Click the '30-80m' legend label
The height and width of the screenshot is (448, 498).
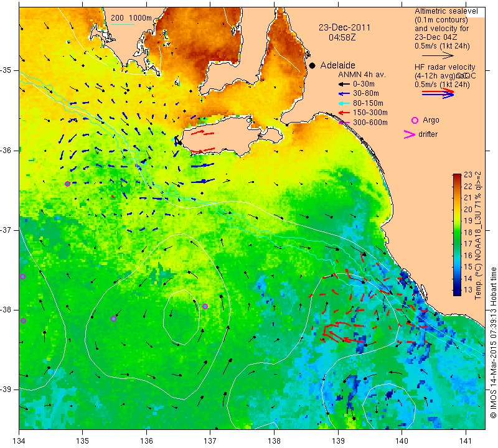[x=366, y=93]
